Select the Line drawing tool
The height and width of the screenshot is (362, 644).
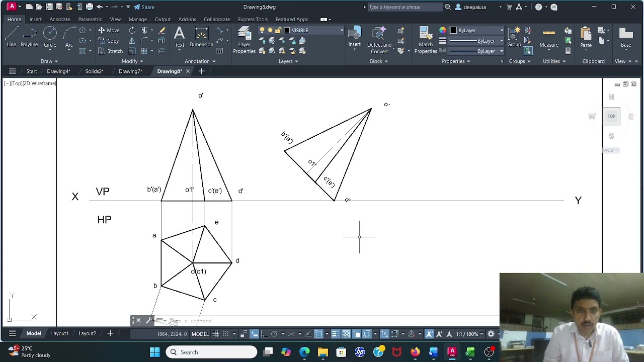[11, 37]
